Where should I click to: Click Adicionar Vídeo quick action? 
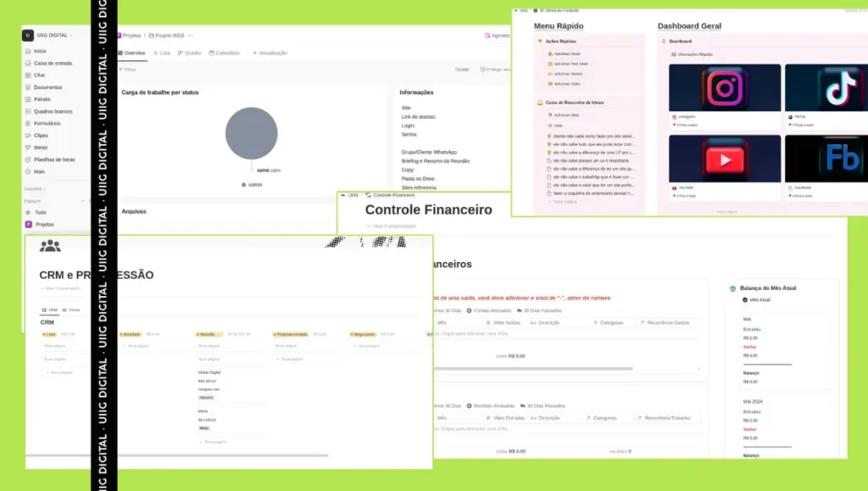564,84
